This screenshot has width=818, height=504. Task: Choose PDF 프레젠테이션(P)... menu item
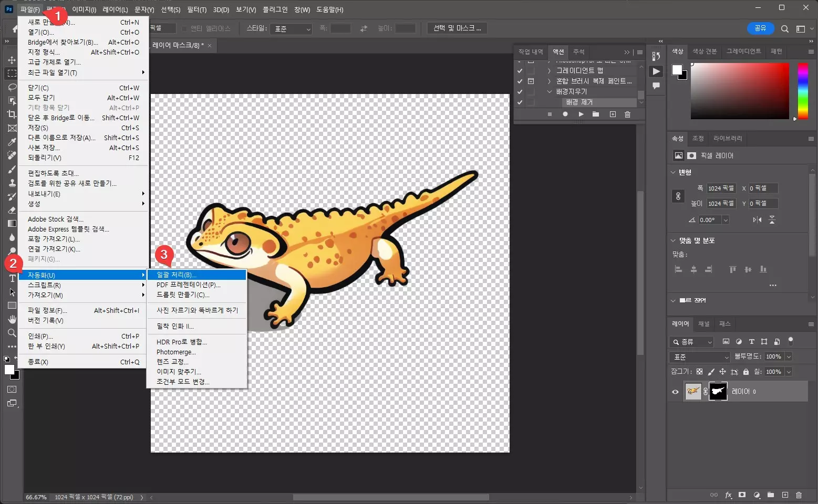[196, 285]
